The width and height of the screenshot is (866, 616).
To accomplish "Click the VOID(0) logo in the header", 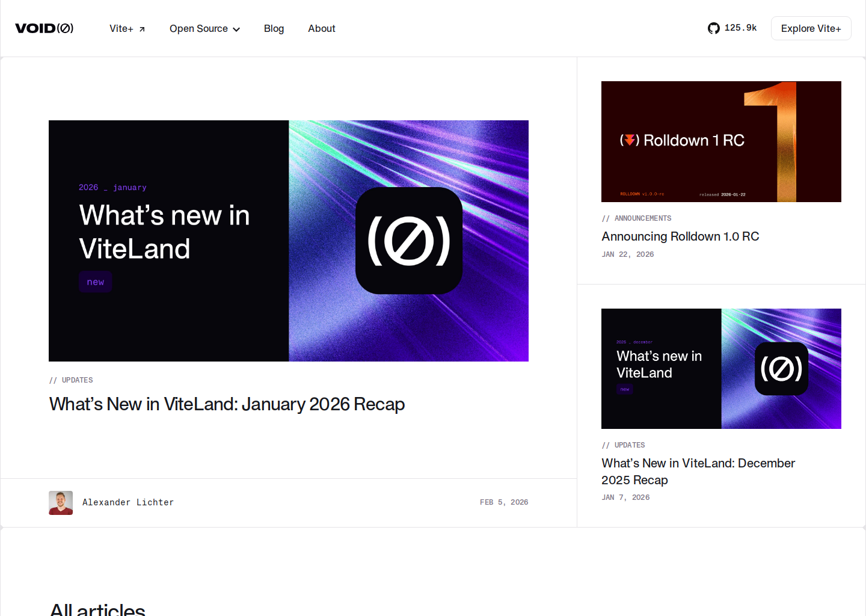I will [x=45, y=28].
